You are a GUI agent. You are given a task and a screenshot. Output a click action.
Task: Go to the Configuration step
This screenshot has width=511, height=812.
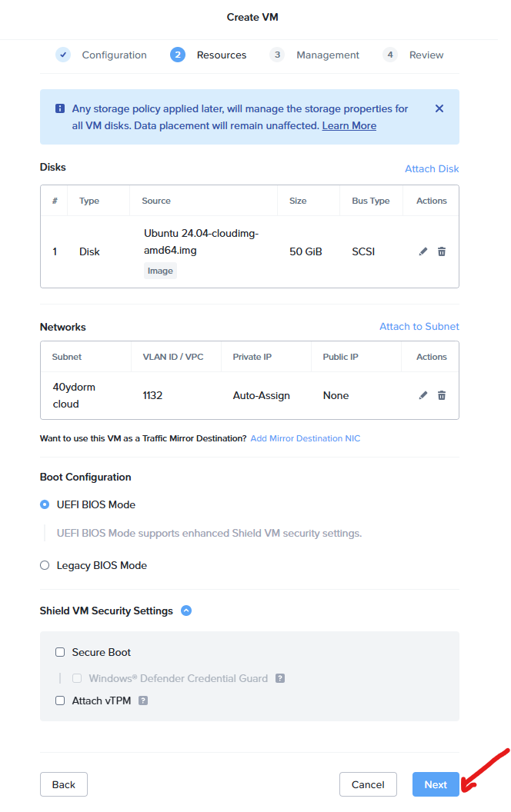coord(101,55)
